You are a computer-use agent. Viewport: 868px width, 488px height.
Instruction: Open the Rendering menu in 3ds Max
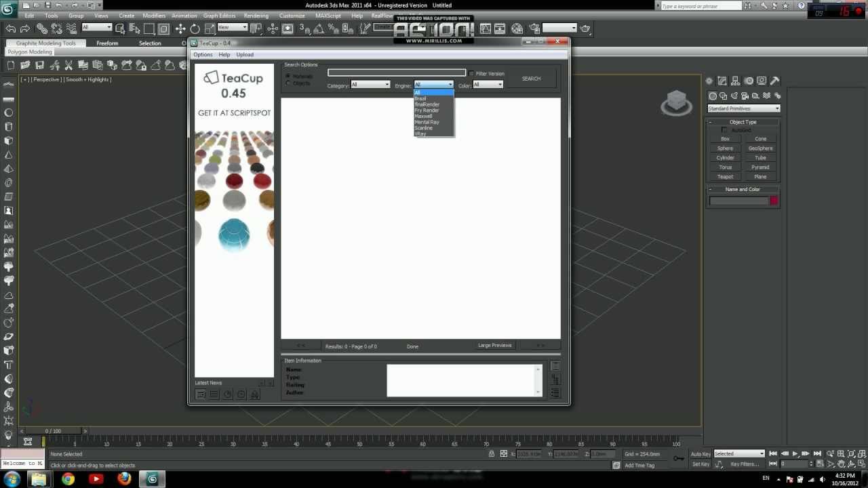(256, 16)
